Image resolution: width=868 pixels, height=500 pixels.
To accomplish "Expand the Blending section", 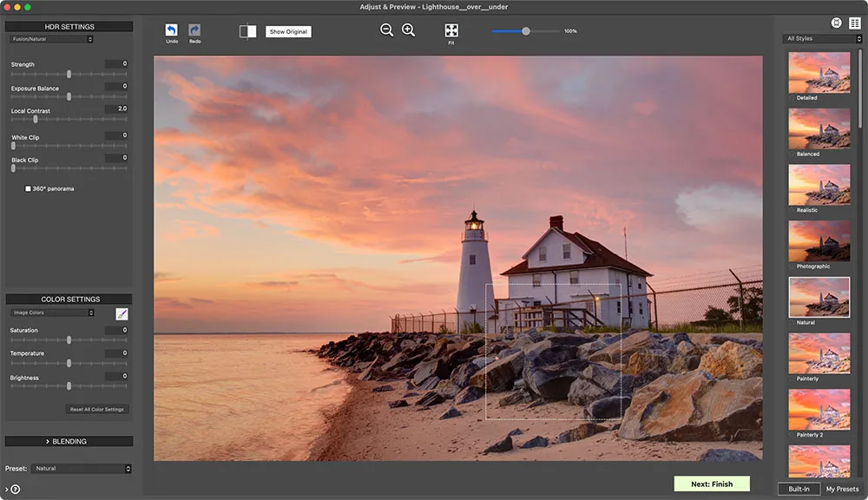I will [x=69, y=441].
